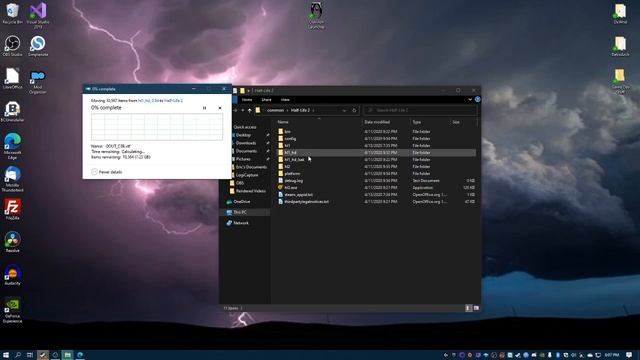
Task: Open Documents in the navigation pane
Action: [246, 151]
